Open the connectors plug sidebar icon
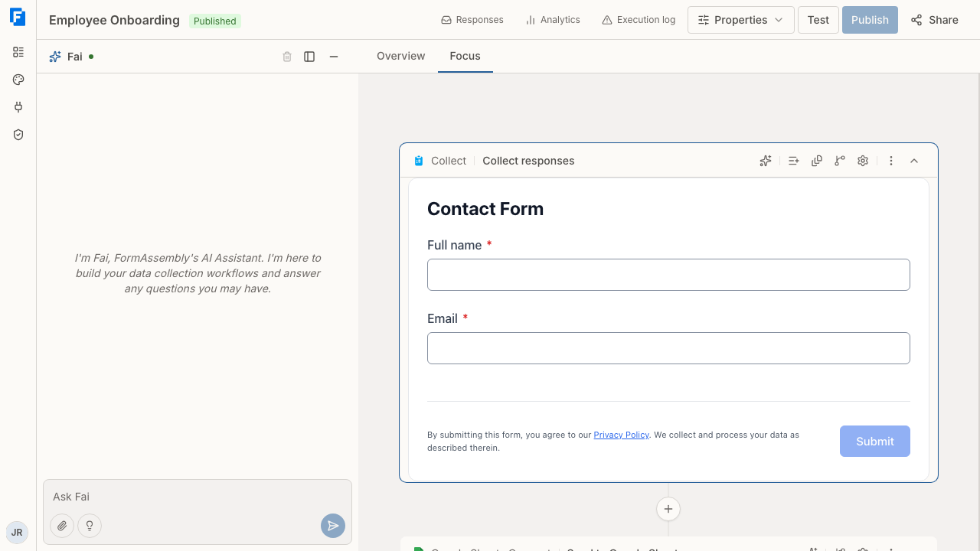This screenshot has width=980, height=551. point(18,107)
